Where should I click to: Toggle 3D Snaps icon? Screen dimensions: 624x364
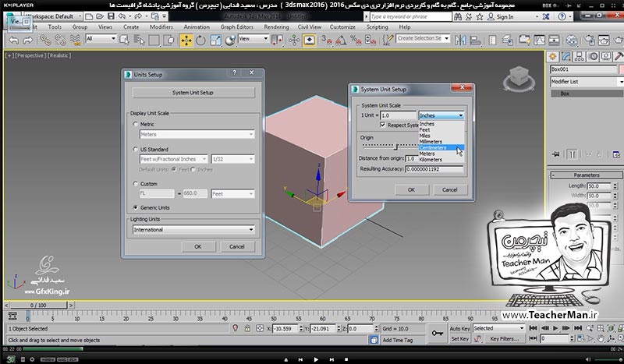click(x=326, y=41)
